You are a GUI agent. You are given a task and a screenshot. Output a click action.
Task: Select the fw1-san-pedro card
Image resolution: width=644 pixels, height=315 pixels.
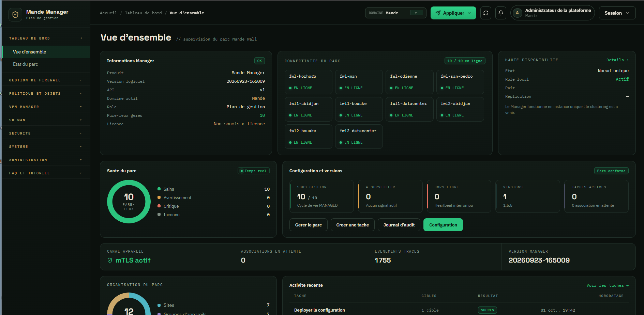coord(460,82)
